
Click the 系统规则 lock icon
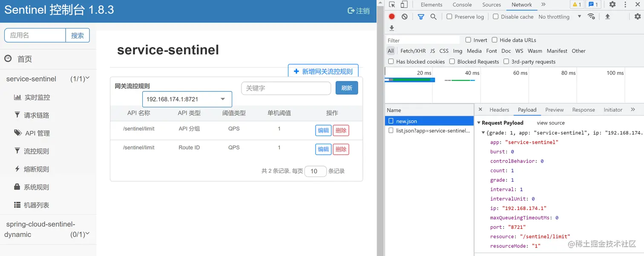[x=17, y=187]
